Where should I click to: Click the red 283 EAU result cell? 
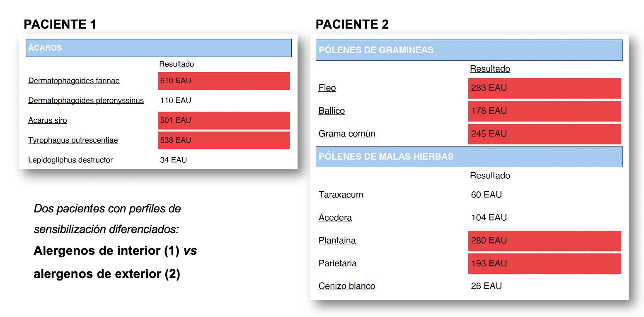(x=545, y=88)
